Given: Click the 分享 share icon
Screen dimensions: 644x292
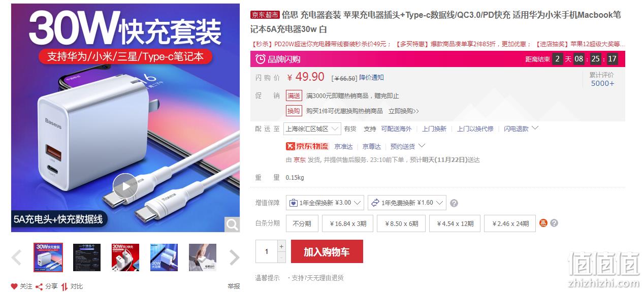Looking at the screenshot, I should (x=39, y=286).
